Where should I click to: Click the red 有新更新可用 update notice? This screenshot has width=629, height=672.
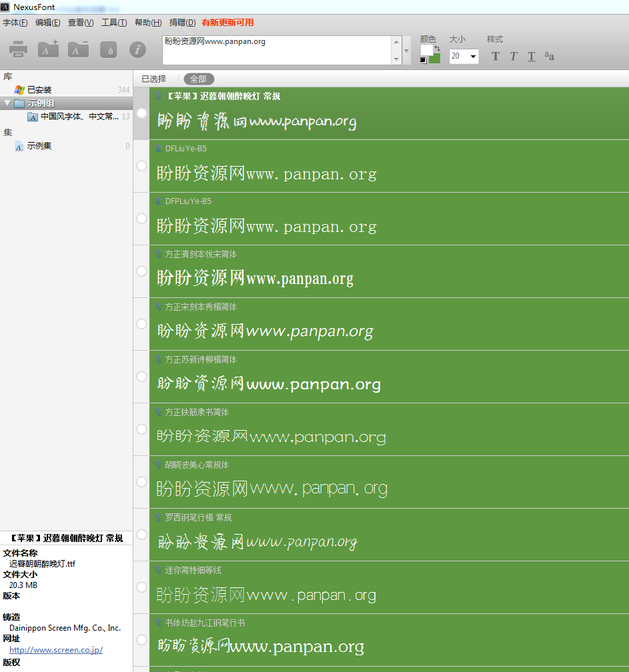click(x=227, y=23)
